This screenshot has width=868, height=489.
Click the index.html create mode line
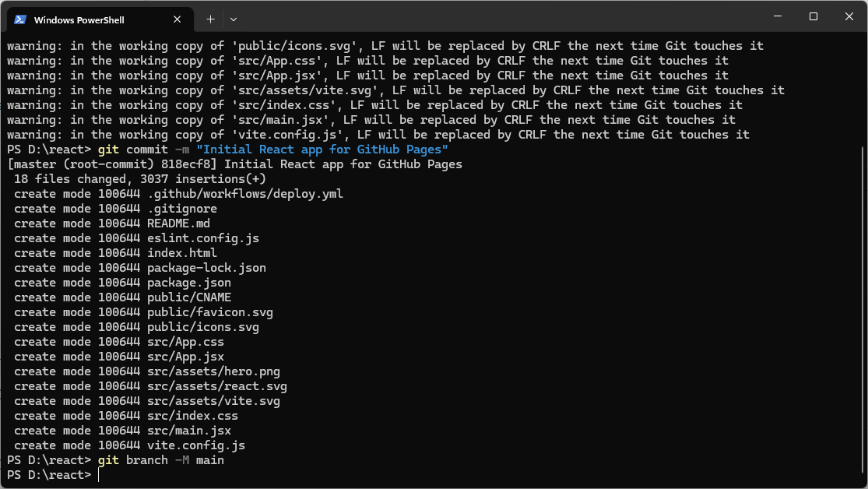[116, 253]
